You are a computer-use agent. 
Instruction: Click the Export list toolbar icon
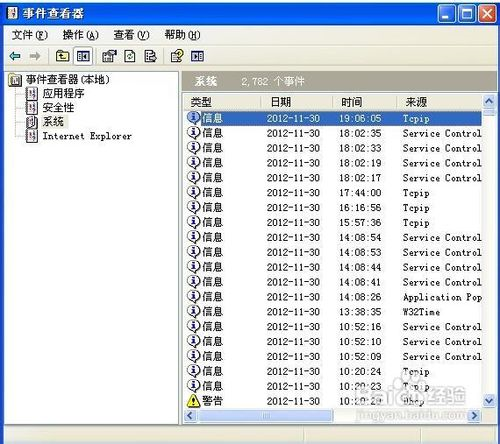coord(150,56)
